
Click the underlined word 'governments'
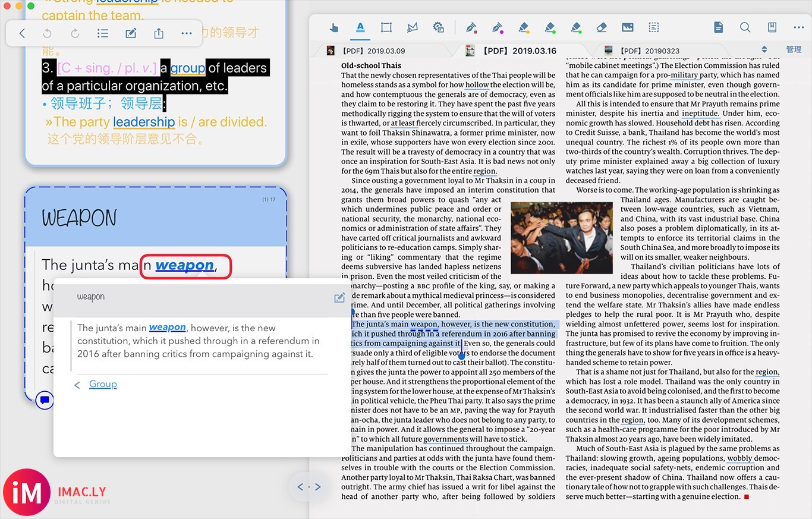[446, 439]
